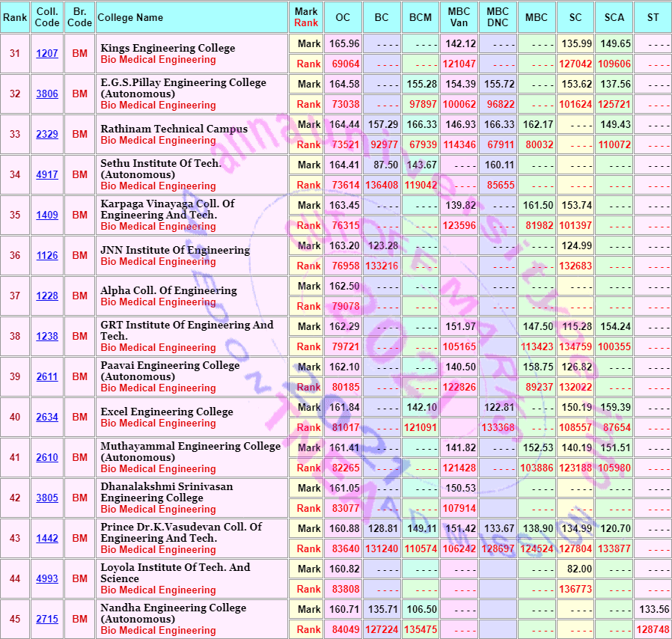Open college code 1207 link

47,54
